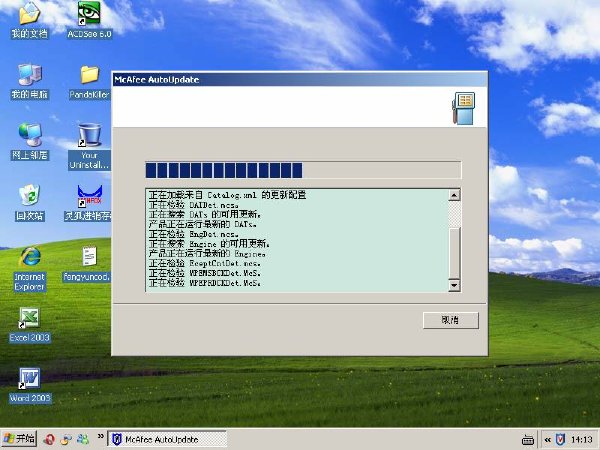The image size is (600, 450).
Task: Click the log line mentioning VPEPRDCKDet.McS
Action: coord(205,283)
